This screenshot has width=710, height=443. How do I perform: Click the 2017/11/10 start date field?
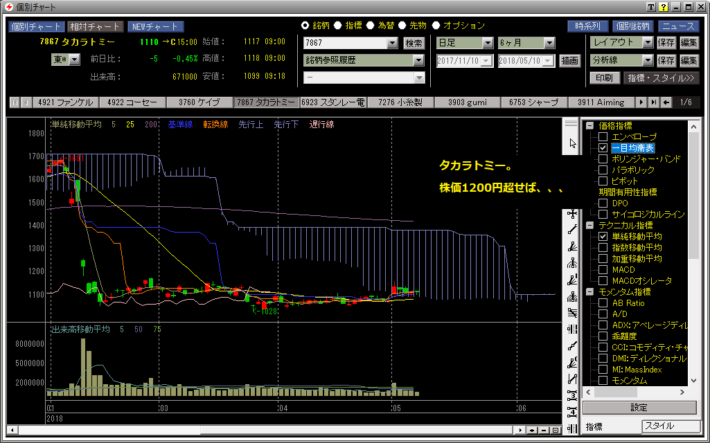pyautogui.click(x=464, y=60)
